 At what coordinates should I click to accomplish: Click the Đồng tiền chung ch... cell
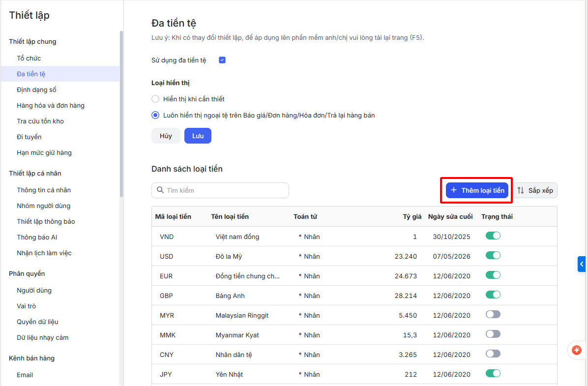coord(247,276)
